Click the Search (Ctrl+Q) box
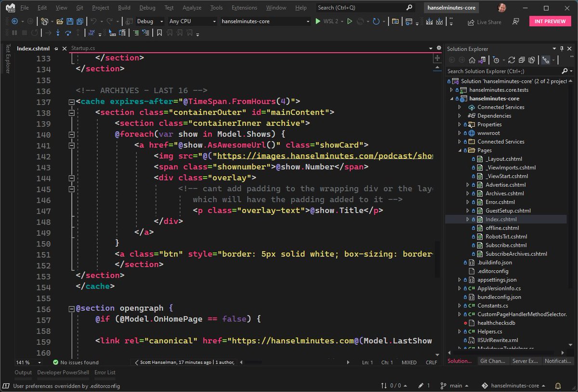Image resolution: width=578 pixels, height=392 pixels. tap(366, 8)
